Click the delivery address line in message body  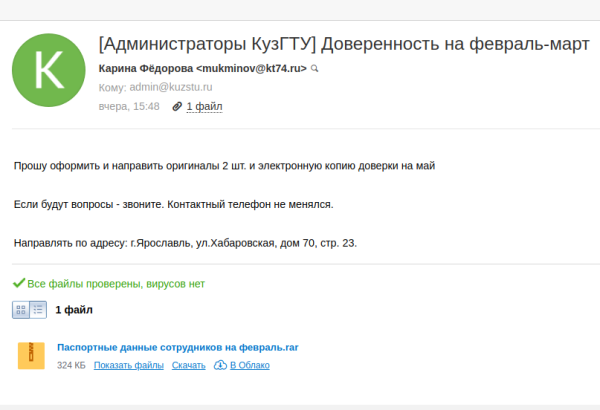pyautogui.click(x=186, y=242)
